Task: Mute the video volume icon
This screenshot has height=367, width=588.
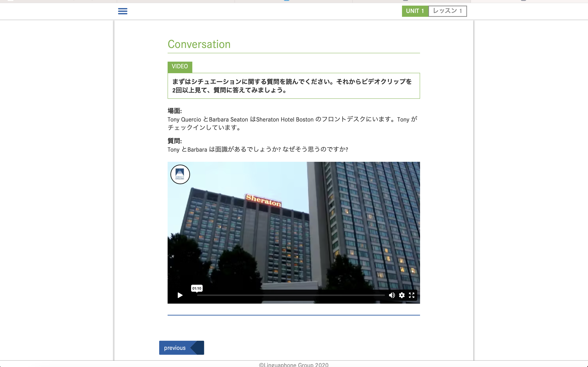Action: tap(392, 295)
